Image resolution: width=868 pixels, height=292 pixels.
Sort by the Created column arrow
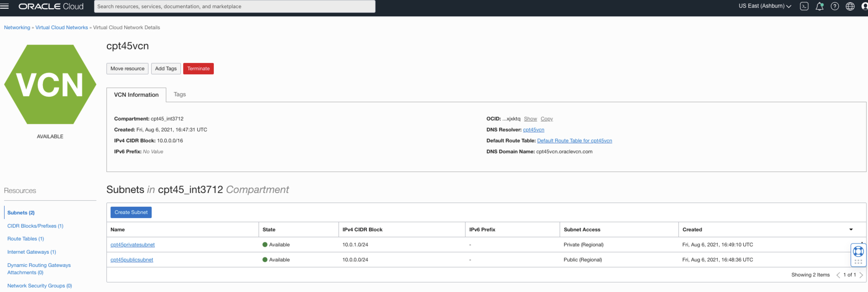pyautogui.click(x=851, y=229)
